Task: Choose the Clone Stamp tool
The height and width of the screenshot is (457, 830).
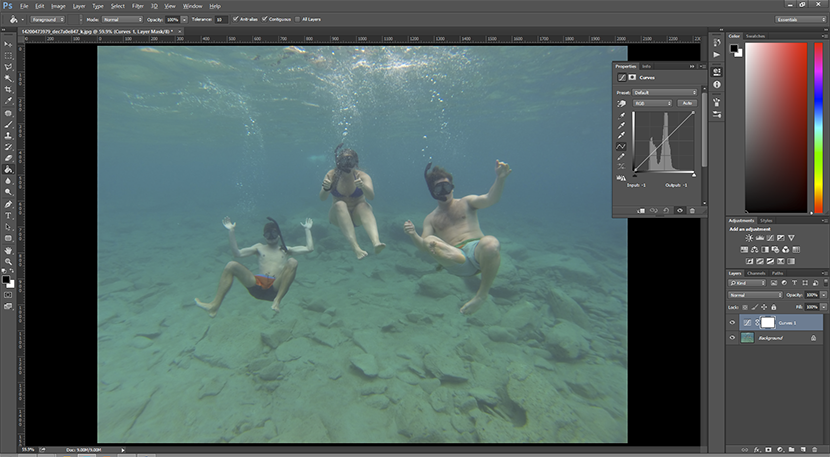Action: [x=8, y=136]
